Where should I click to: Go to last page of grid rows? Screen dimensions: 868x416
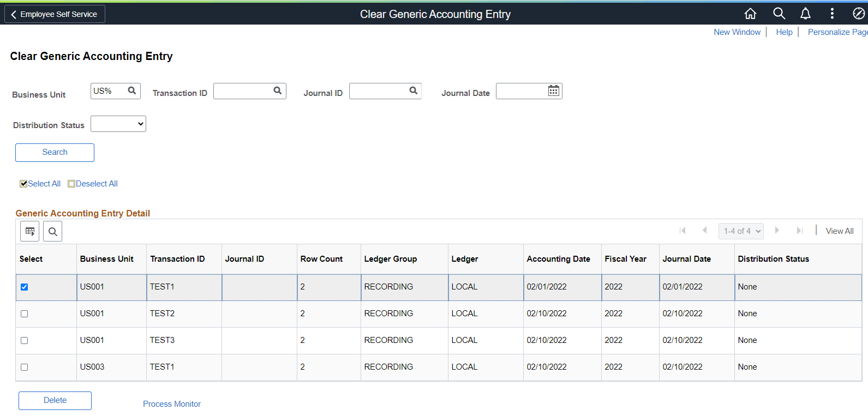[x=800, y=231]
